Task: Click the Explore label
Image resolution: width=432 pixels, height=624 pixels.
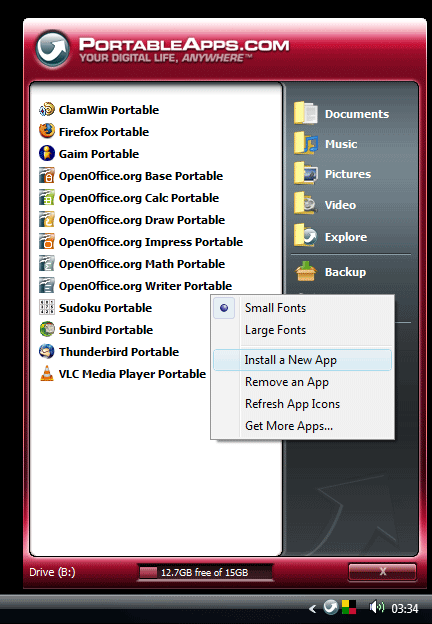Action: pos(346,237)
